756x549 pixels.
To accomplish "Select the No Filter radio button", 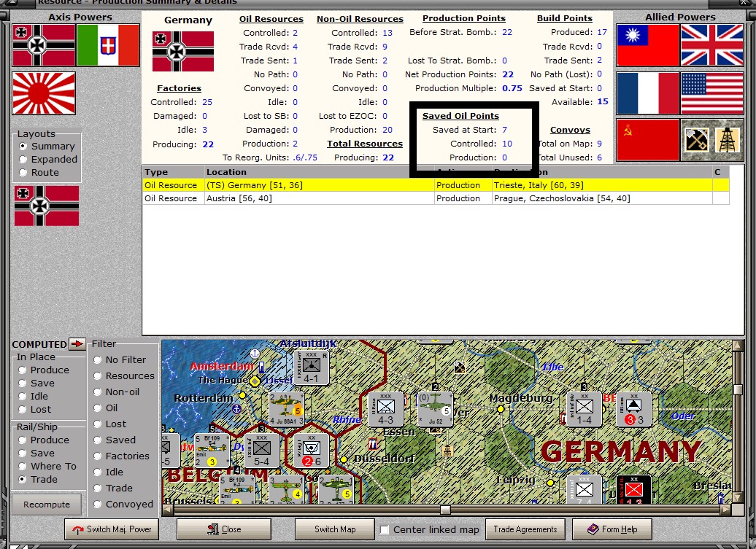I will 97,359.
